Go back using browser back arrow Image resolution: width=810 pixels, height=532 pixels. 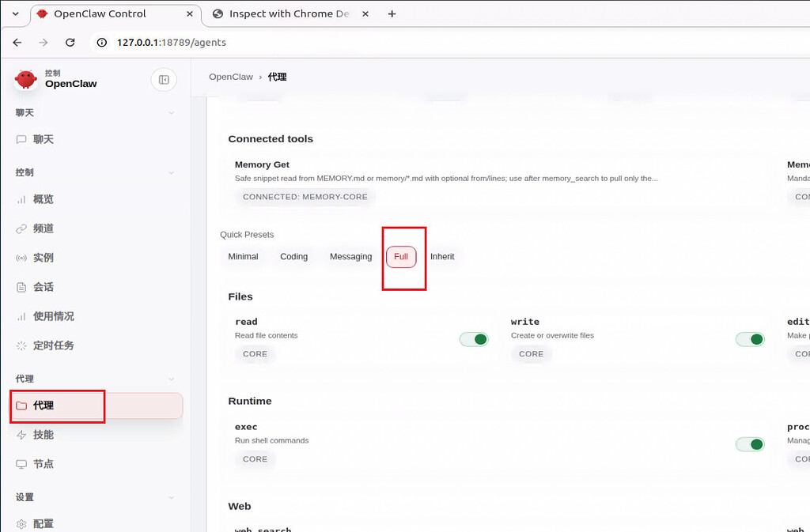coord(17,43)
